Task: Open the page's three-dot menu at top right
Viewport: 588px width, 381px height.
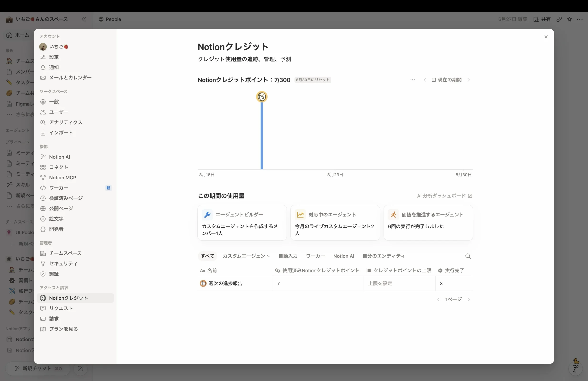Action: tap(580, 19)
